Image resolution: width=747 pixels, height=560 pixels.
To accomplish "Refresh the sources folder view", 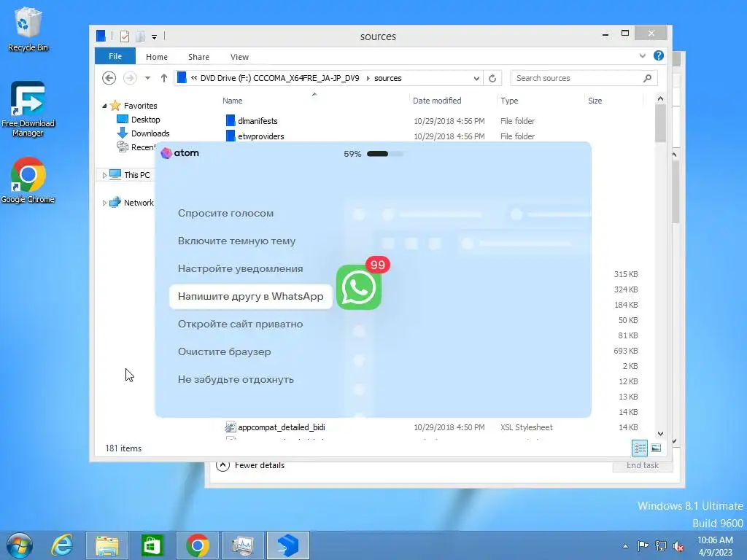I will pos(492,78).
